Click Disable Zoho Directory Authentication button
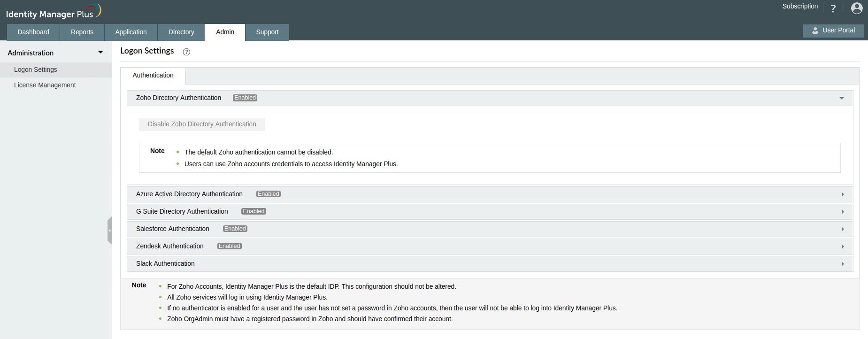 click(202, 124)
